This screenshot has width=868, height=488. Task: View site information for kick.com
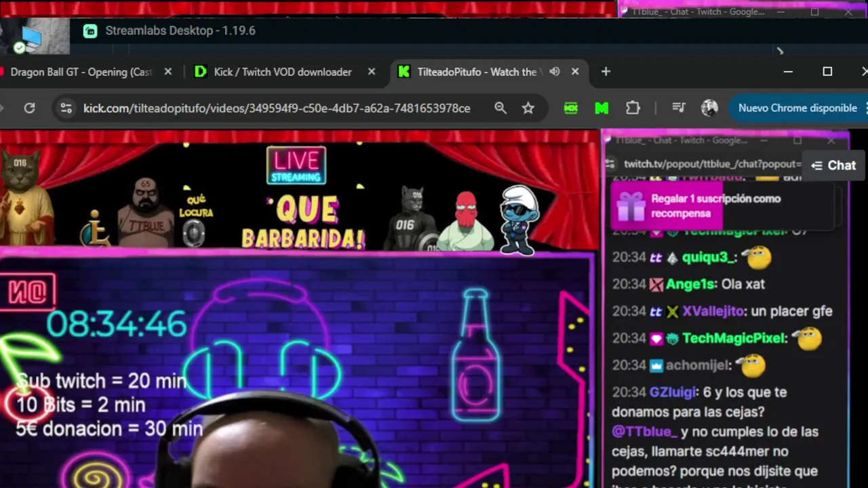coord(66,108)
